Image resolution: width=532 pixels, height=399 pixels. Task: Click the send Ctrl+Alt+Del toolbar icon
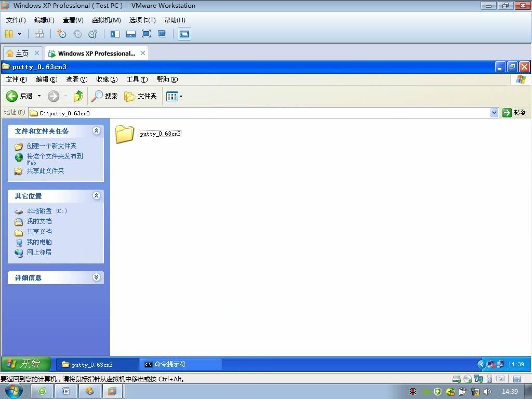click(x=39, y=34)
